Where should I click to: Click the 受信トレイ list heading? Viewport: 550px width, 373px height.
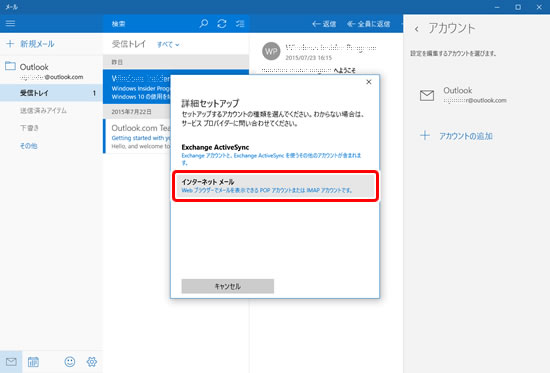tap(129, 44)
